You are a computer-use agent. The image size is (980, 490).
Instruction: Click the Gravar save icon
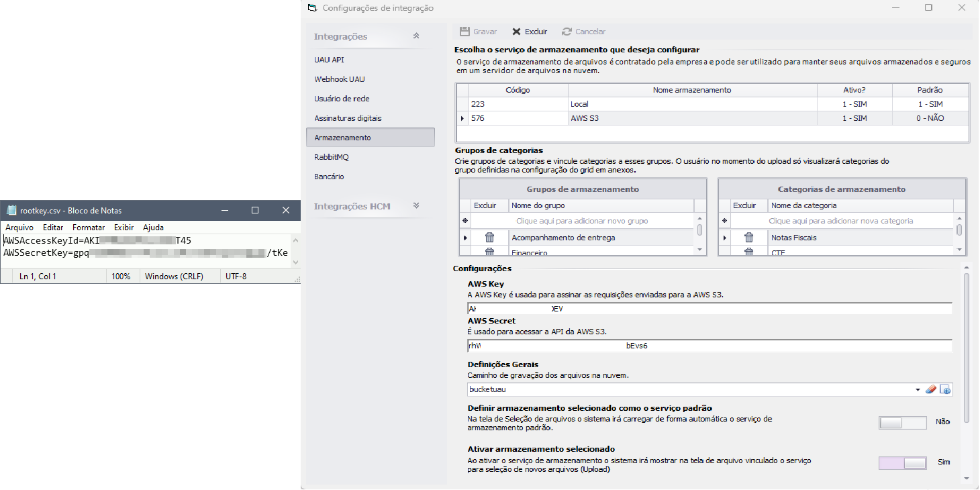point(464,32)
